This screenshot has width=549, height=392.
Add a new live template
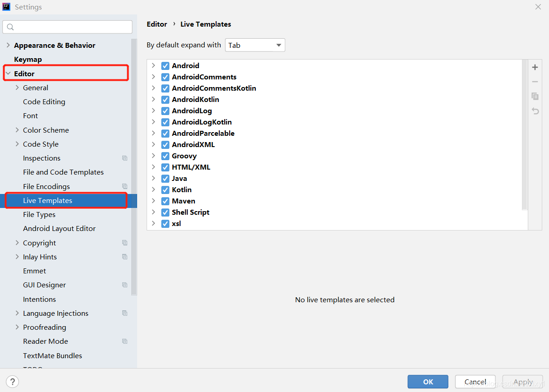[x=535, y=67]
